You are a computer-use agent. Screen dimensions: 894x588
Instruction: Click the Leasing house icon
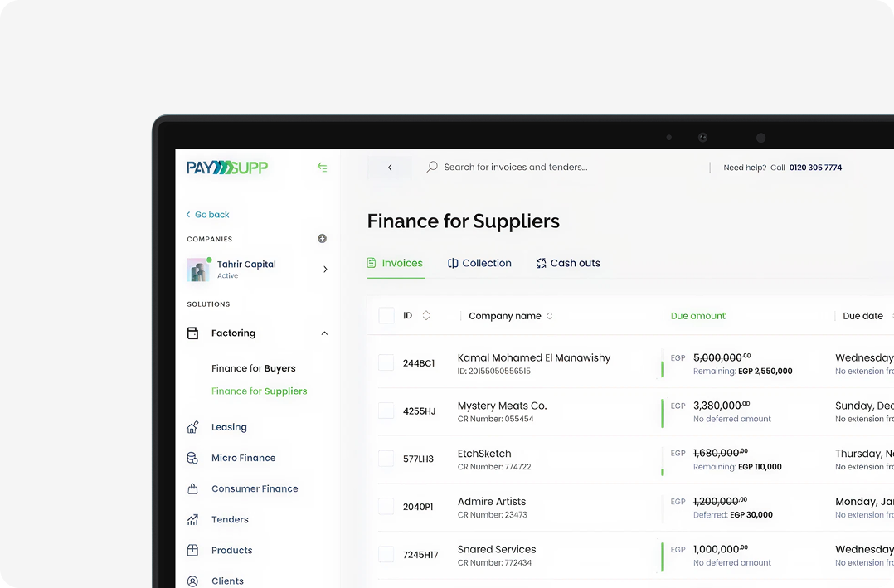192,427
